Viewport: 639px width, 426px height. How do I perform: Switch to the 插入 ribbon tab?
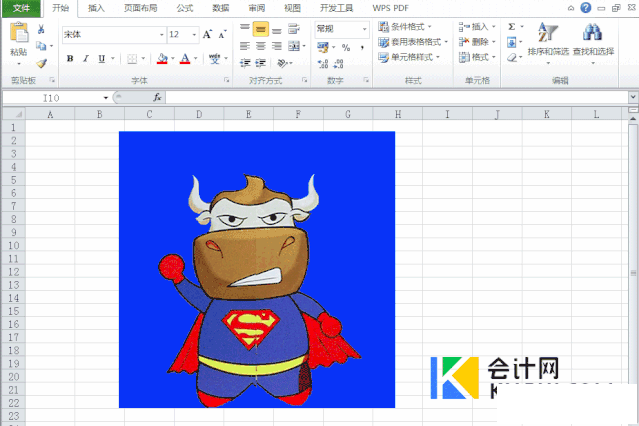[96, 8]
